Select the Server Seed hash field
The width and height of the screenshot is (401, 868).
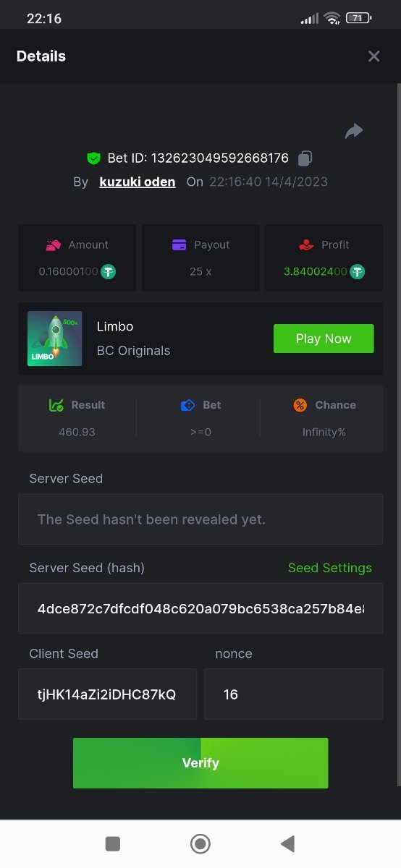point(200,608)
